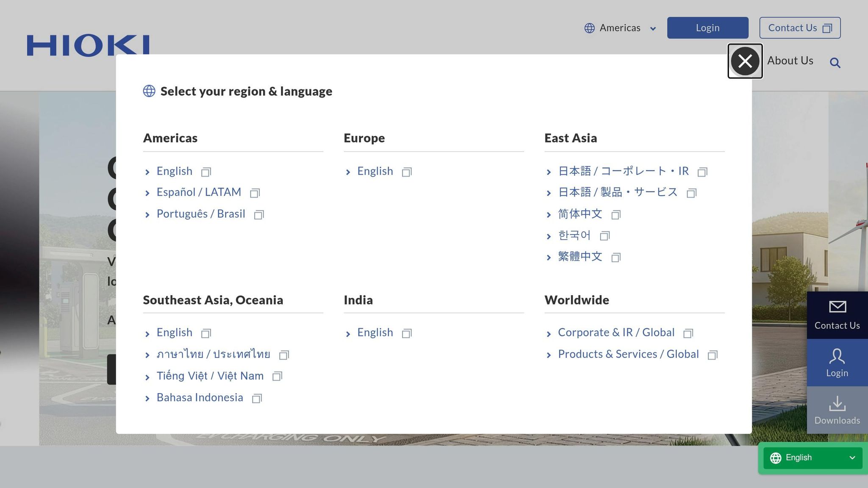
Task: Select English under India
Action: coord(375,333)
